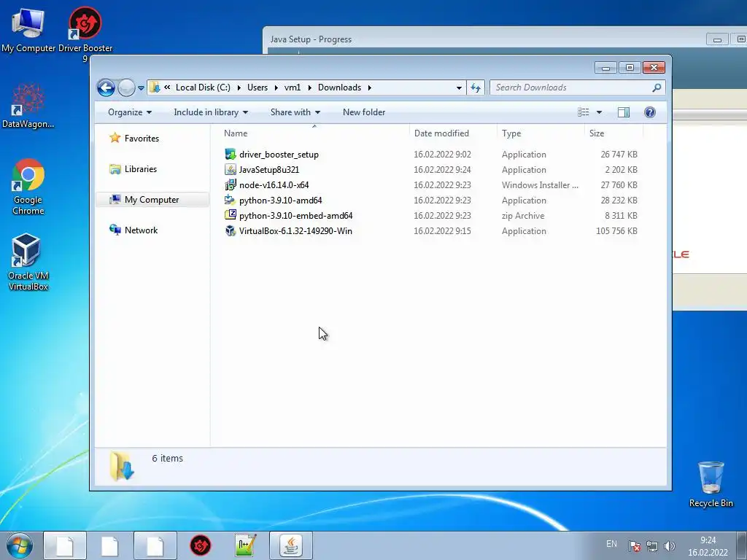Click the network tray icon
The height and width of the screenshot is (560, 747).
[651, 546]
